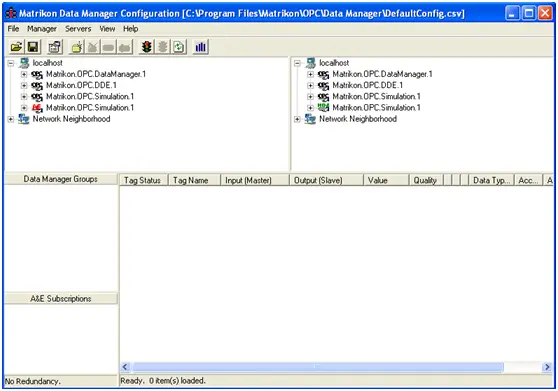Click the horizontal scrollbar thumb in the tag list
The width and height of the screenshot is (558, 391).
(318, 367)
